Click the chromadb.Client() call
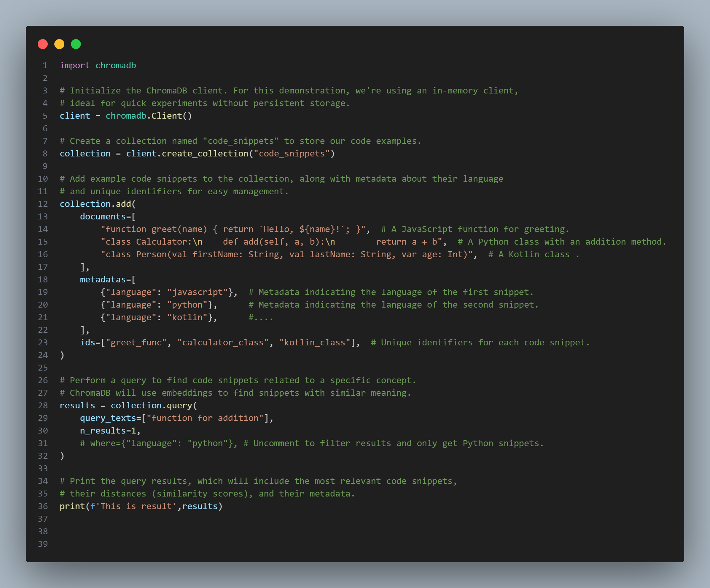 pyautogui.click(x=149, y=115)
